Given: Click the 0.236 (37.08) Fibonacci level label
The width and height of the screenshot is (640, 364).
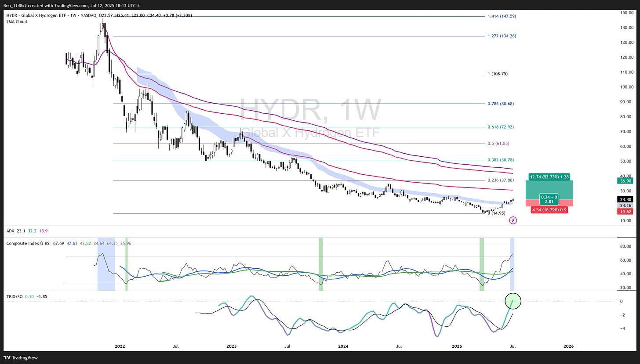Looking at the screenshot, I should coord(501,180).
